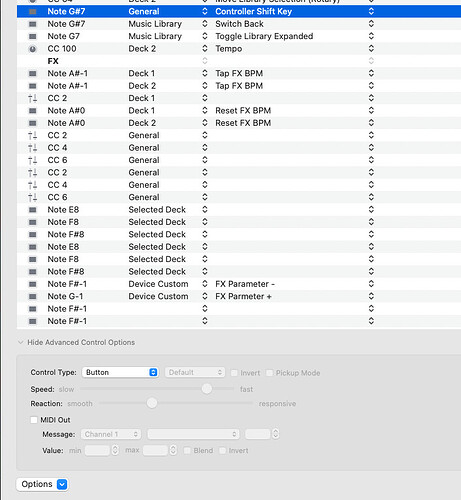The image size is (461, 500).
Task: Click the button icon of the highlighted Note G#7 row
Action: click(33, 12)
